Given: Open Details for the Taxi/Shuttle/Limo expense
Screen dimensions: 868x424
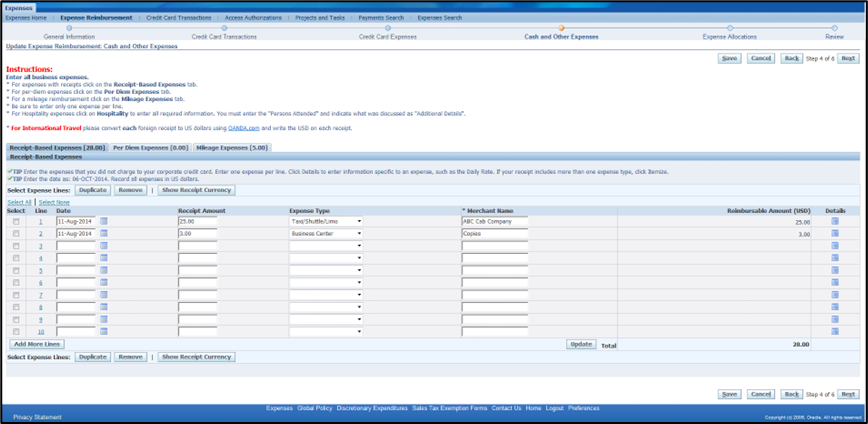Looking at the screenshot, I should coord(835,221).
